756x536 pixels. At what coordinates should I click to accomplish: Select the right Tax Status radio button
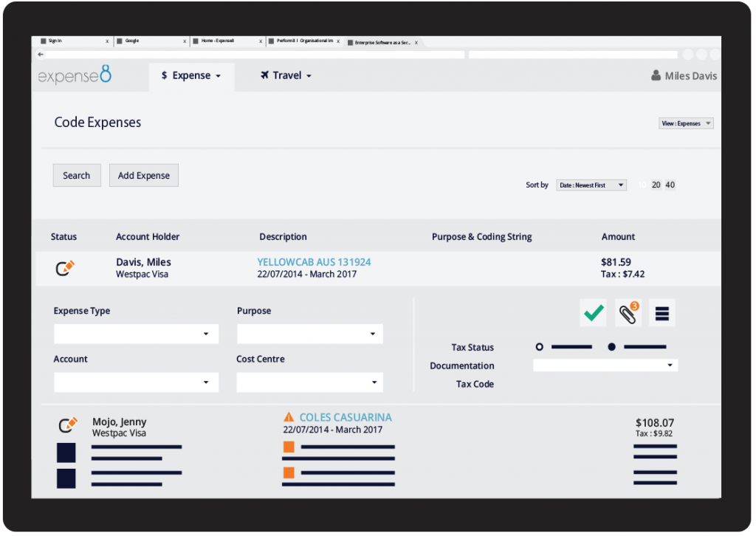click(611, 346)
